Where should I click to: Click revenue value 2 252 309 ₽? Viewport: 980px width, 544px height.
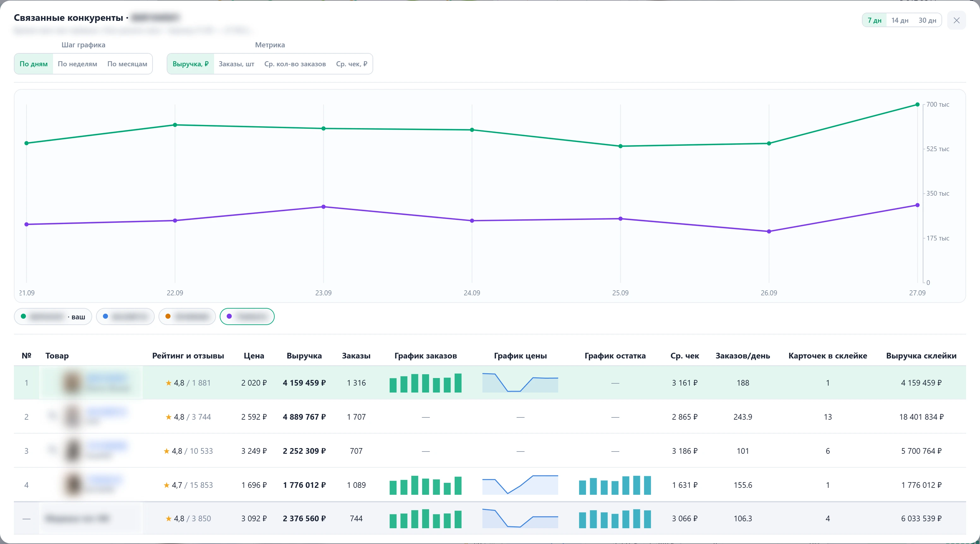304,451
